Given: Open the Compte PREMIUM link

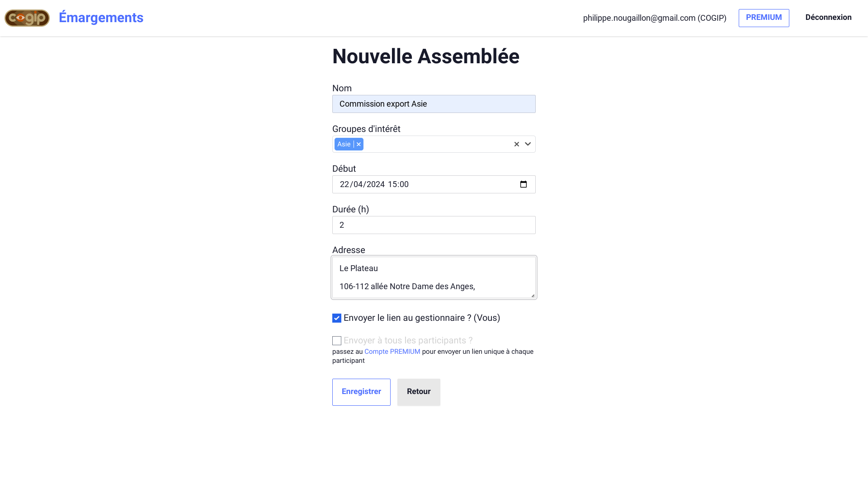Looking at the screenshot, I should point(392,352).
